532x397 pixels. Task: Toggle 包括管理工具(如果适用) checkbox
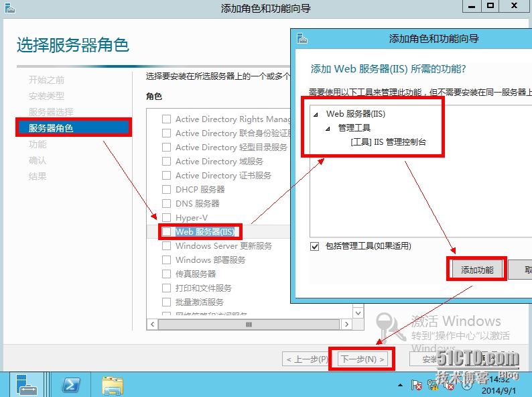point(314,246)
